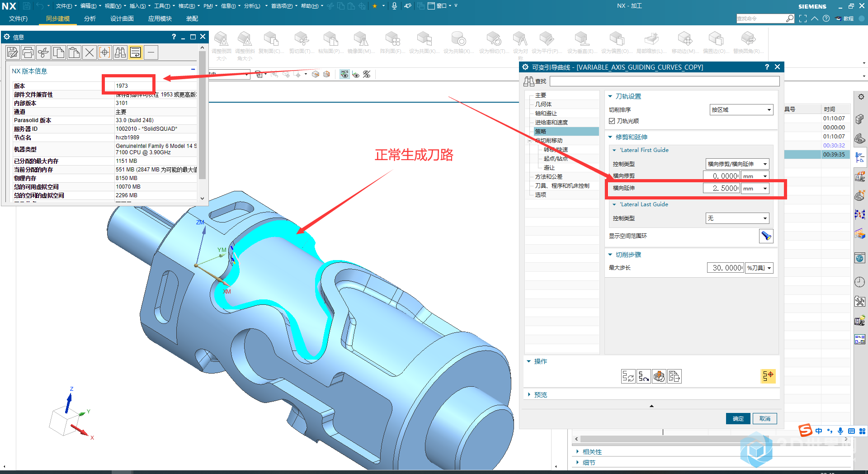Screen dimensions: 868x474
Task: Toggle the crossed-out eye hide icon in view toolbar
Action: click(367, 74)
